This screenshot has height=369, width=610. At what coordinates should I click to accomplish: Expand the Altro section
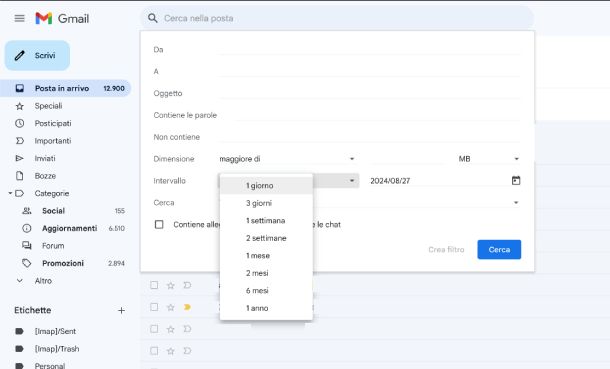[x=43, y=281]
